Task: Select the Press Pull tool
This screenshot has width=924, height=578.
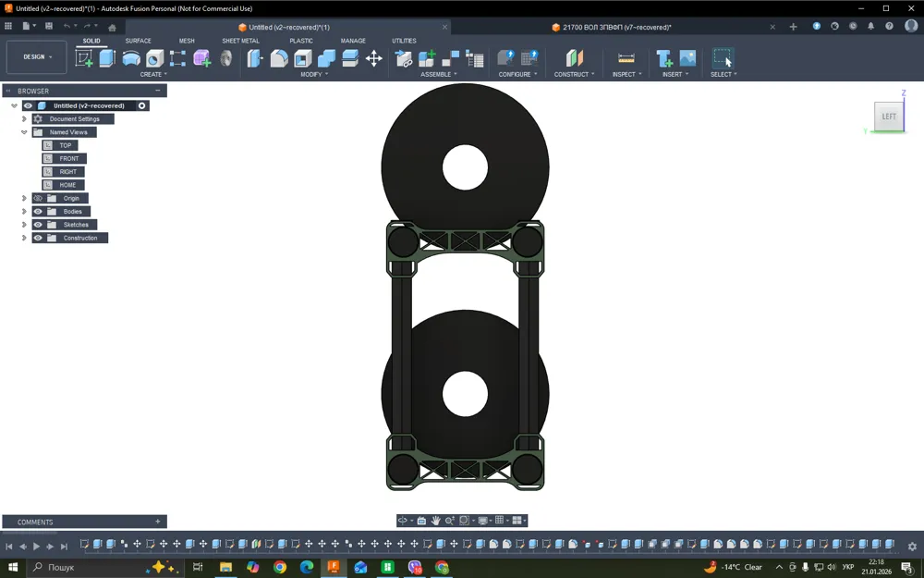Action: point(255,58)
